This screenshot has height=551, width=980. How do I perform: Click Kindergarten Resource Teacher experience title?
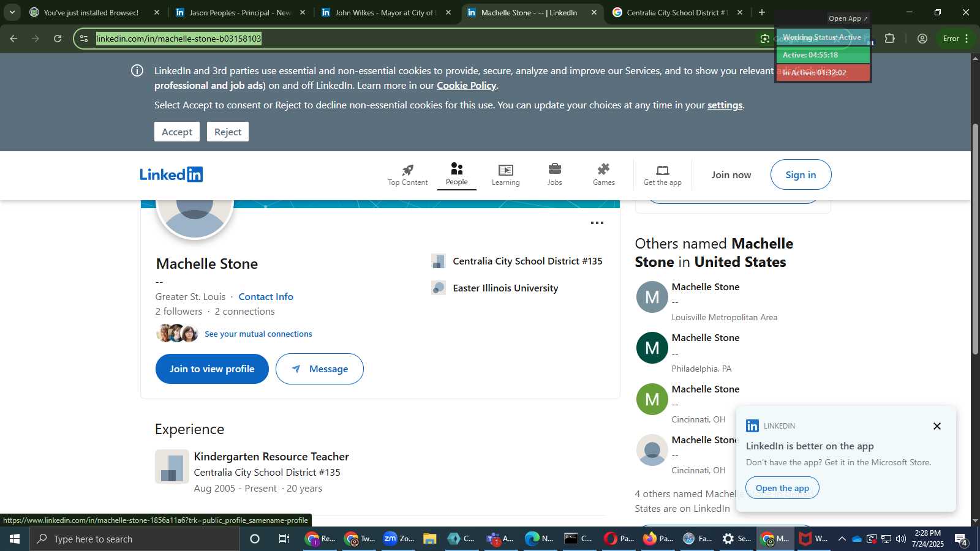(271, 456)
